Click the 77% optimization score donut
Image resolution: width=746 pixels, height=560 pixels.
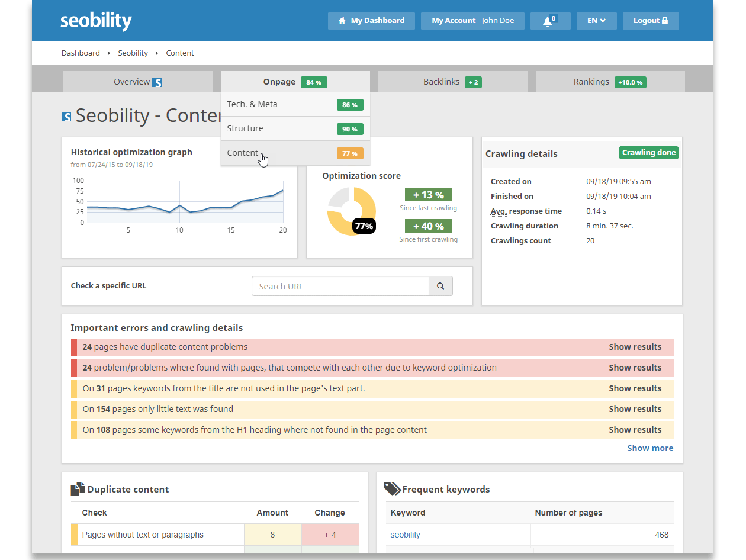[x=352, y=211]
